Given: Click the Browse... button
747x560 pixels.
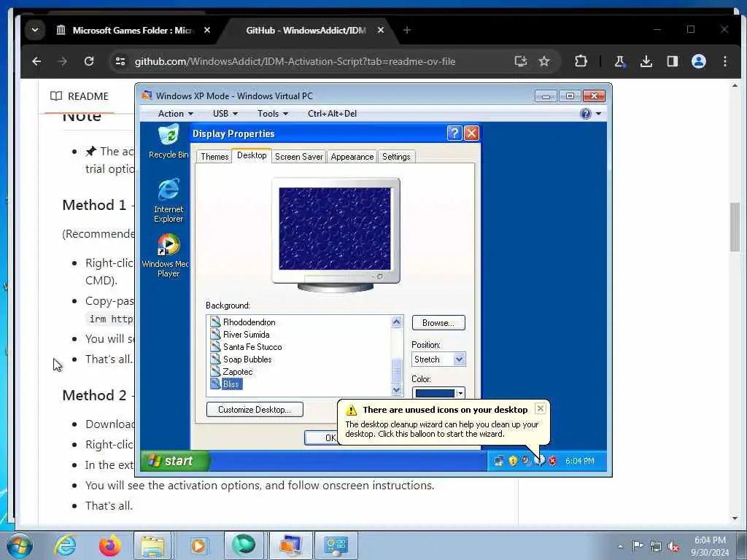Looking at the screenshot, I should pos(438,323).
